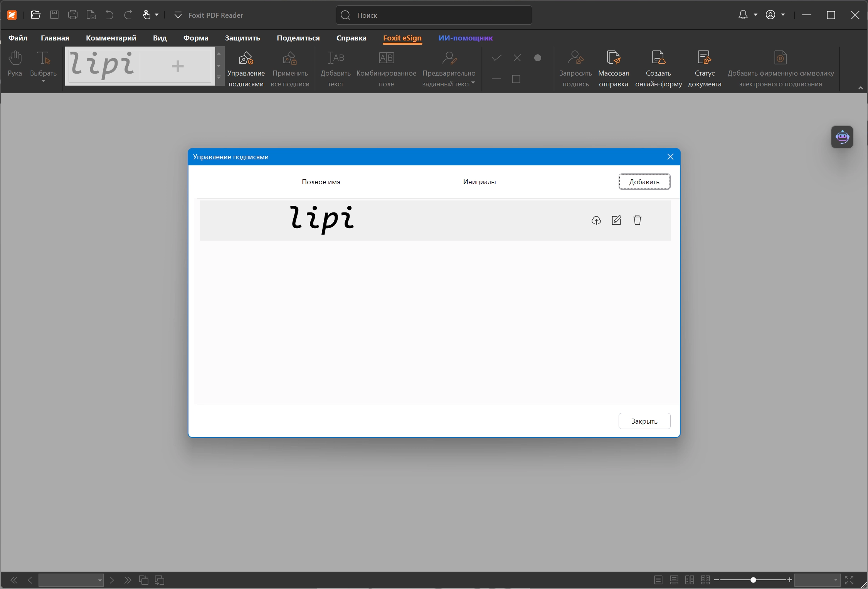Viewport: 868px width, 589px height.
Task: Expand the signature gallery dropdown arrow
Action: pyautogui.click(x=219, y=77)
